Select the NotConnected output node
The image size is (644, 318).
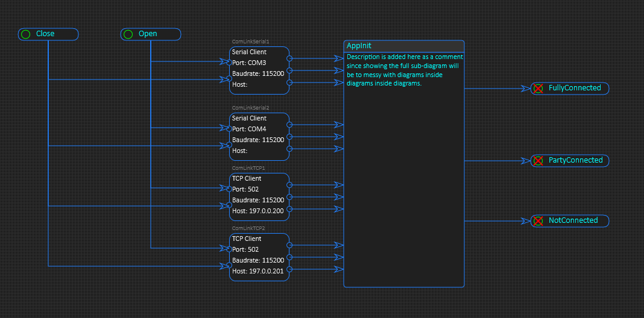click(570, 221)
